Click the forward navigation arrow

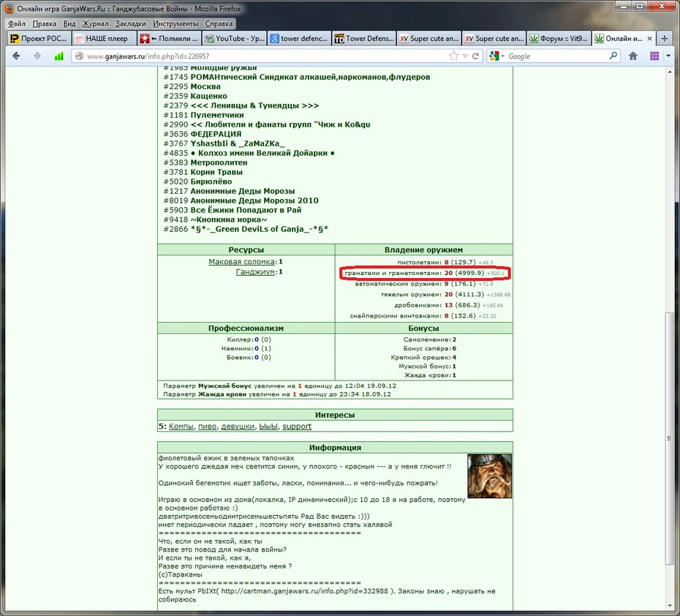[37, 56]
